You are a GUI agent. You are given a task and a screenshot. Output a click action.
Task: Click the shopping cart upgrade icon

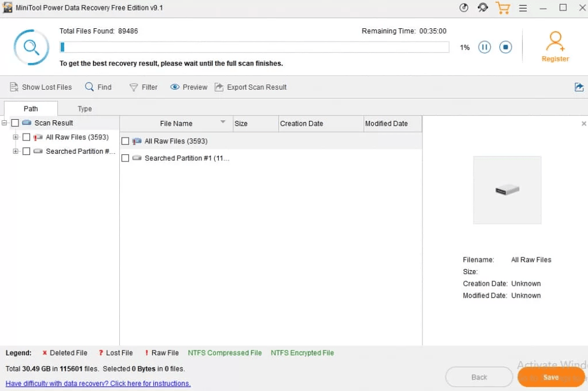tap(502, 8)
